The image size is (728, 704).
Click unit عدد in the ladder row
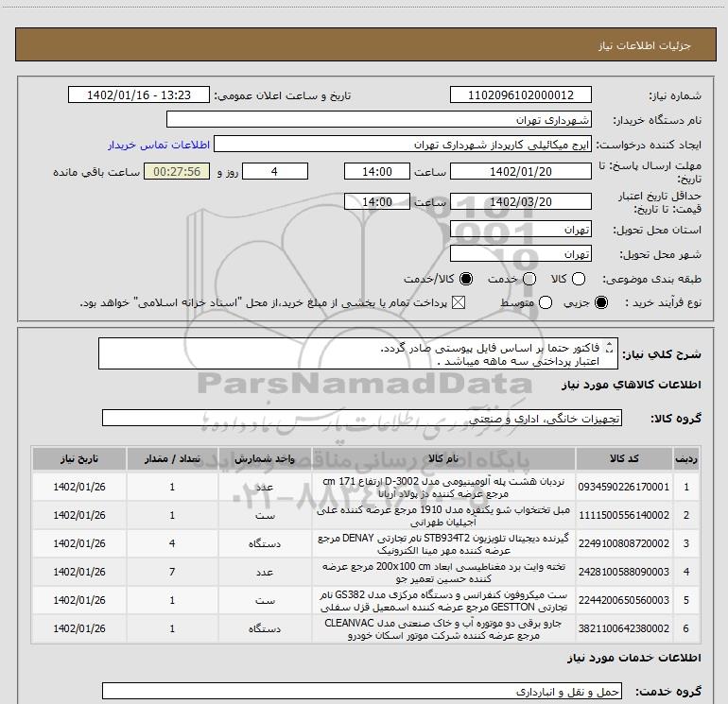coord(265,487)
